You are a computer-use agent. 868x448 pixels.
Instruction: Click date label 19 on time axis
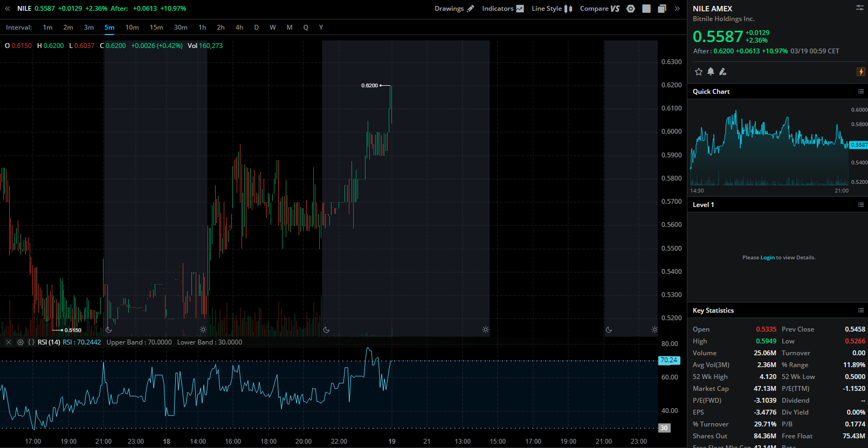tap(392, 442)
